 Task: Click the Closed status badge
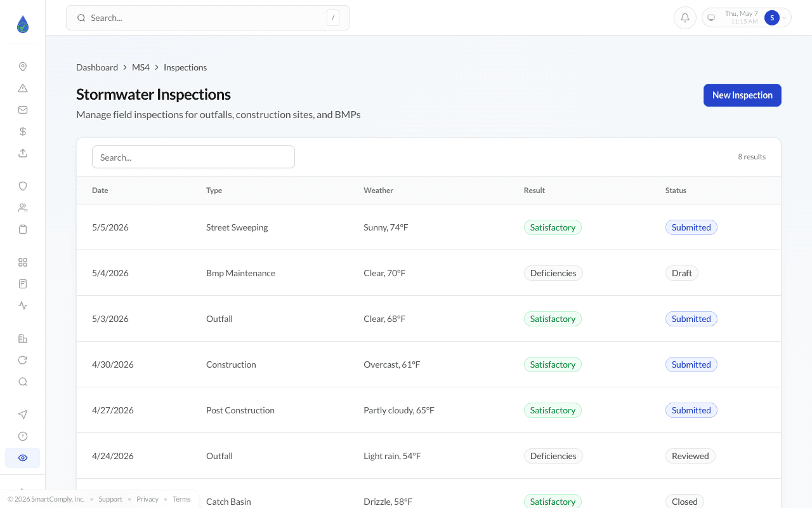[x=684, y=501]
